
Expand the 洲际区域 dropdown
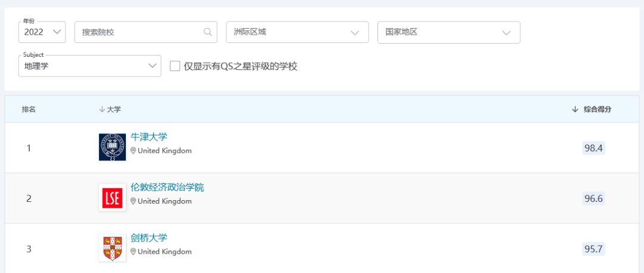point(297,32)
